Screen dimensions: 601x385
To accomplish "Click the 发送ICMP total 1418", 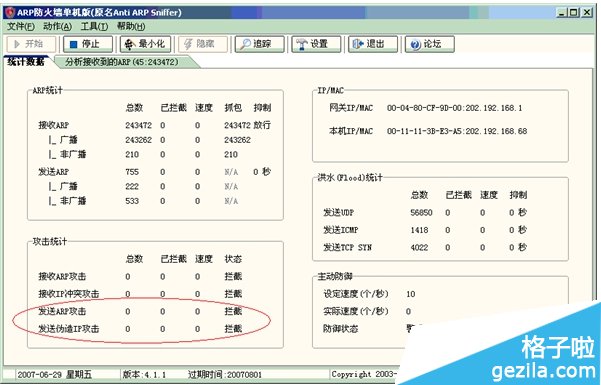I will (x=419, y=230).
